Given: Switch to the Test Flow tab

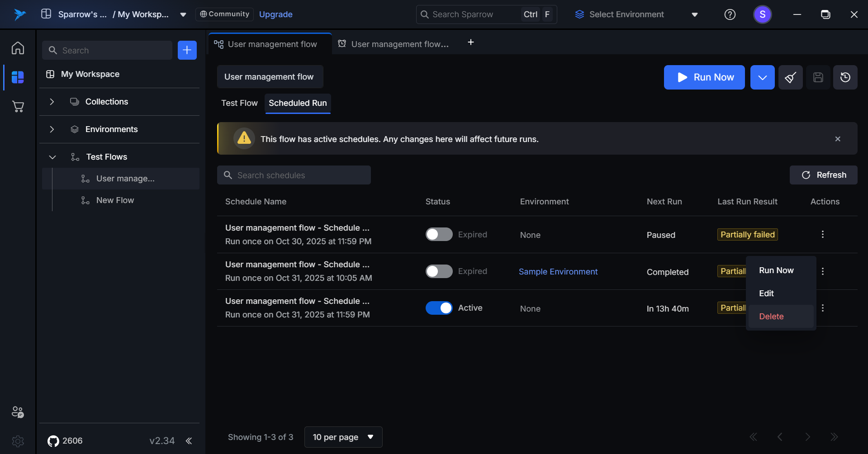Looking at the screenshot, I should (239, 103).
